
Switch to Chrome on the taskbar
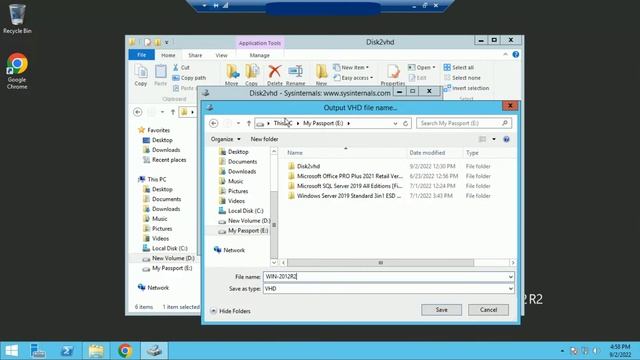click(125, 351)
